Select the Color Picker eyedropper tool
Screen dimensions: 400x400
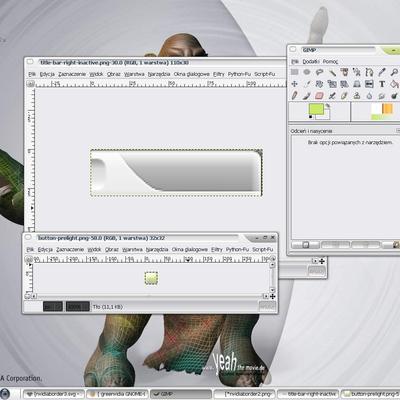(382, 72)
